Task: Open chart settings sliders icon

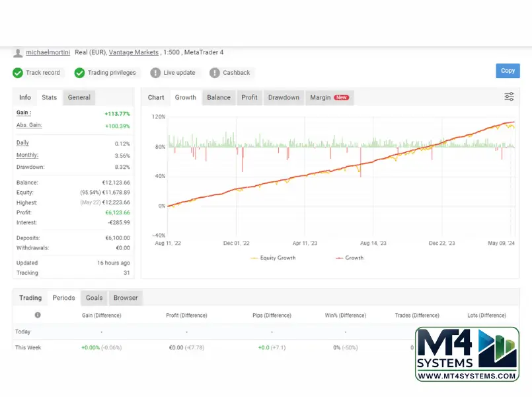Action: 509,97
